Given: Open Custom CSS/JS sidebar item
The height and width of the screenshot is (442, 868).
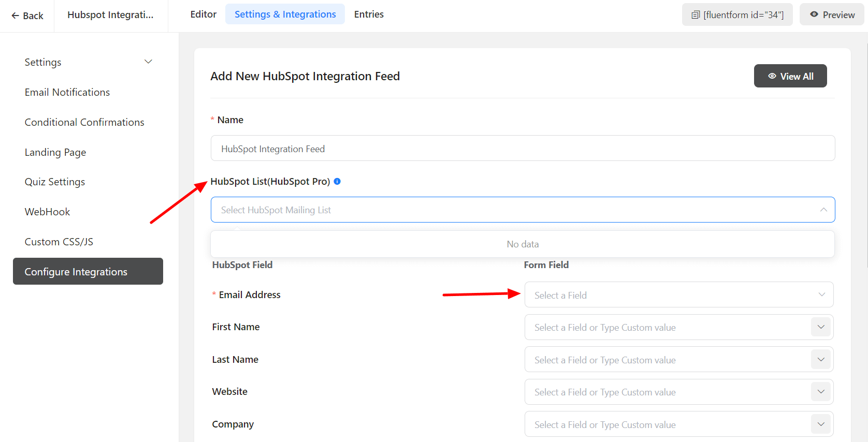Looking at the screenshot, I should click(x=59, y=242).
